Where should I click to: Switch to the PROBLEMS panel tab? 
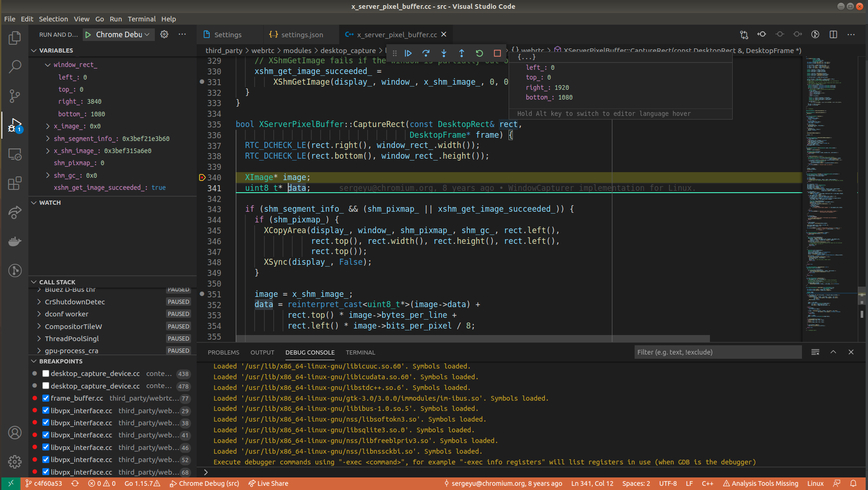coord(224,352)
